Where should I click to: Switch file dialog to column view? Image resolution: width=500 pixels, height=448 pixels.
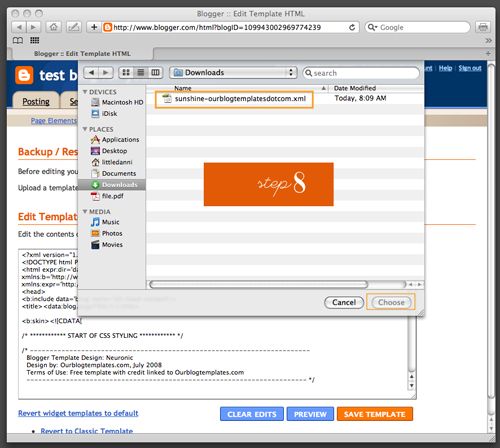click(x=155, y=72)
